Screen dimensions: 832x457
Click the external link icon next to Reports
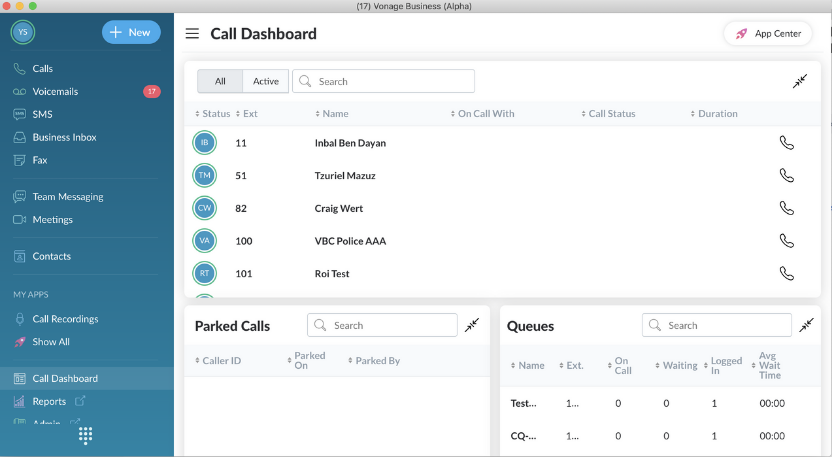tap(80, 401)
